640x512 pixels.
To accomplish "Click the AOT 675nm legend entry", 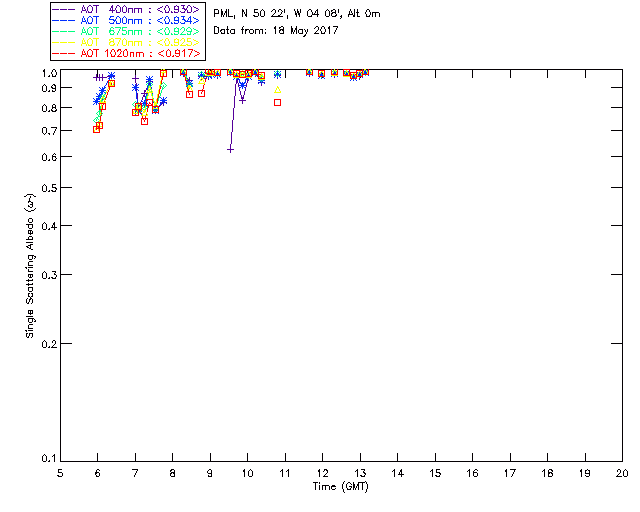I will 126,31.
